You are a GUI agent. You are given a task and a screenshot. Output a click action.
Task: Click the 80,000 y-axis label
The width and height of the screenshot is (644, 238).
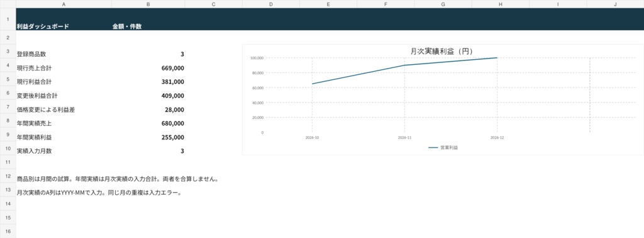pyautogui.click(x=257, y=73)
